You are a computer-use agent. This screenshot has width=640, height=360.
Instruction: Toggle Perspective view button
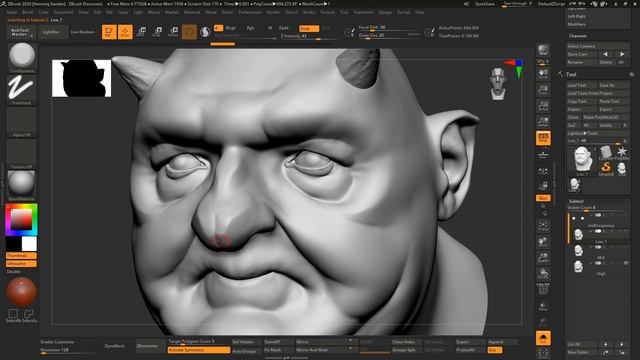coord(543,138)
